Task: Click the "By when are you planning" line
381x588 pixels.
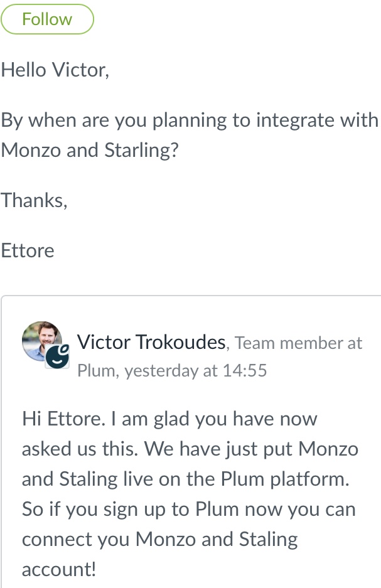Action: [x=190, y=120]
